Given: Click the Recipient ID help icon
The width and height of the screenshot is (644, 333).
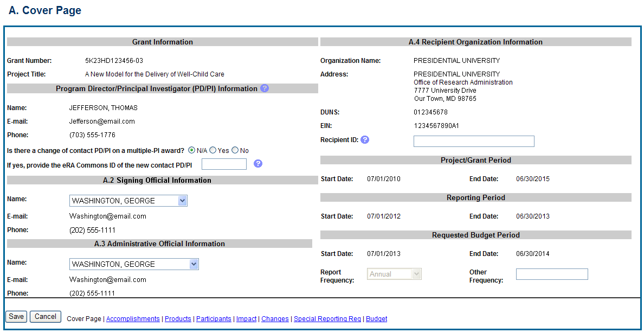Looking at the screenshot, I should 365,140.
